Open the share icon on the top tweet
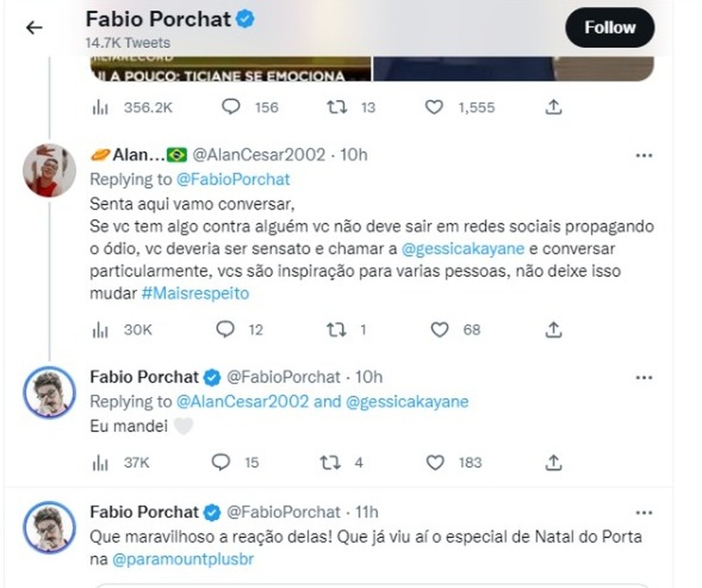 [x=552, y=106]
